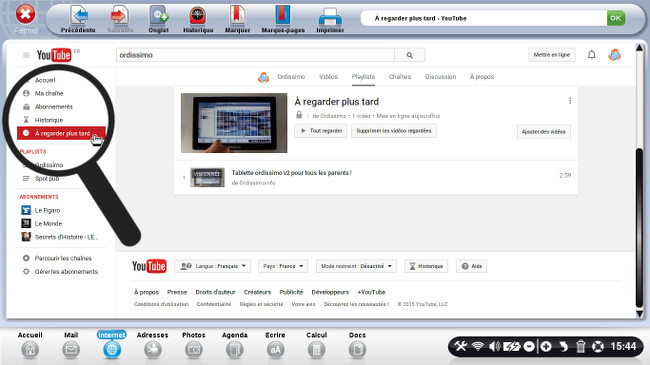Bookmark page with Marquer icon

coord(237,15)
